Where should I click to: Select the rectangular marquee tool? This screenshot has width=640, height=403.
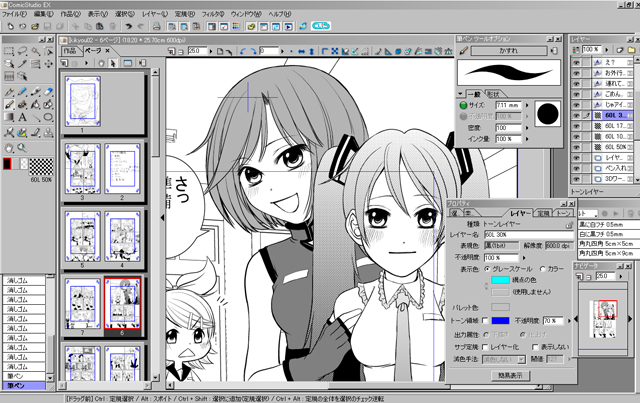9,51
